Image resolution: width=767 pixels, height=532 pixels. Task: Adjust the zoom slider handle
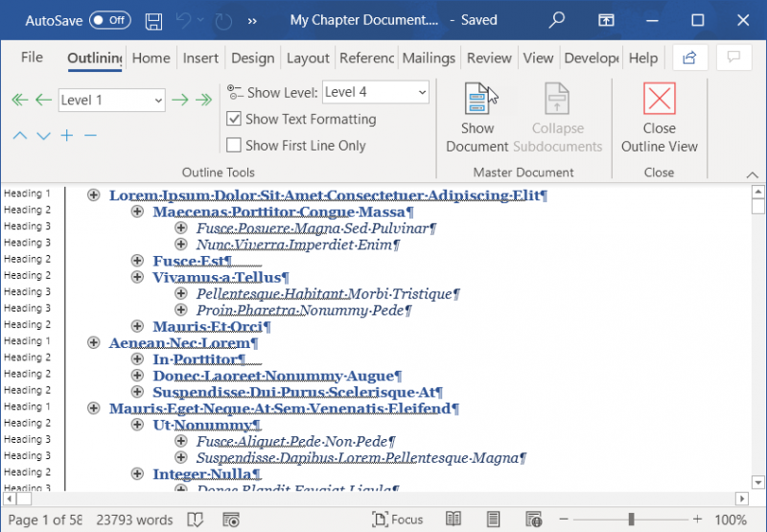[x=631, y=520]
